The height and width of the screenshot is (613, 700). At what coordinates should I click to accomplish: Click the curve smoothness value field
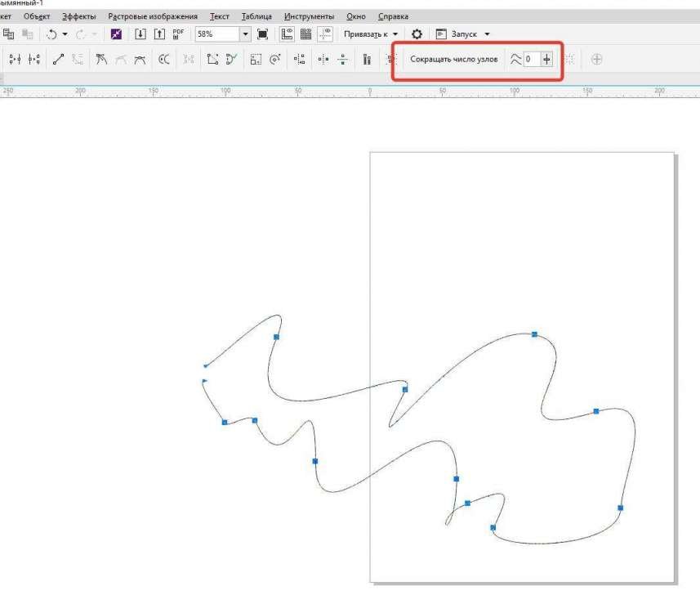click(x=531, y=59)
